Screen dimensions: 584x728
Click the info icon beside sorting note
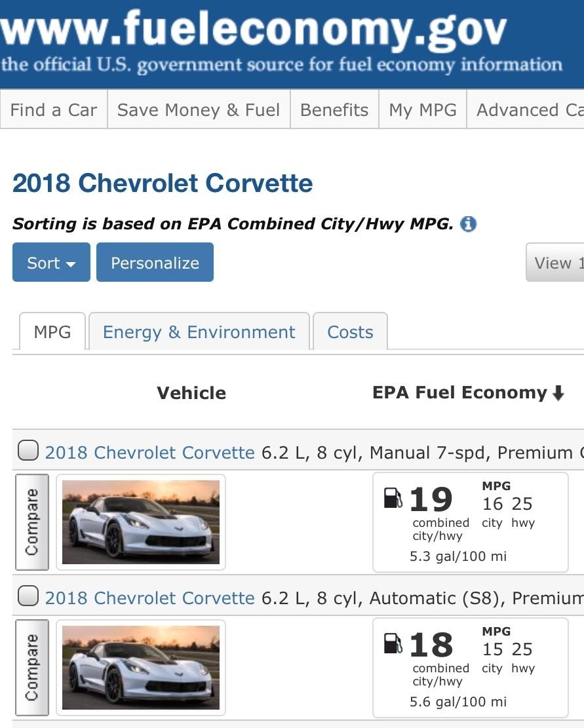[x=468, y=224]
